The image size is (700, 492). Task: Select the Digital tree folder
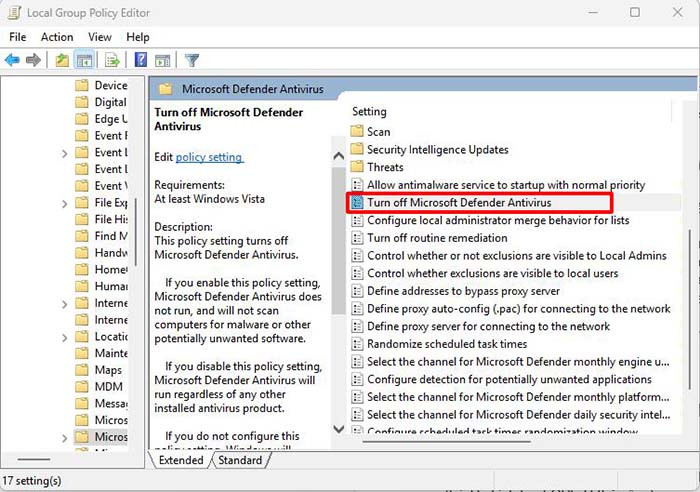click(101, 102)
